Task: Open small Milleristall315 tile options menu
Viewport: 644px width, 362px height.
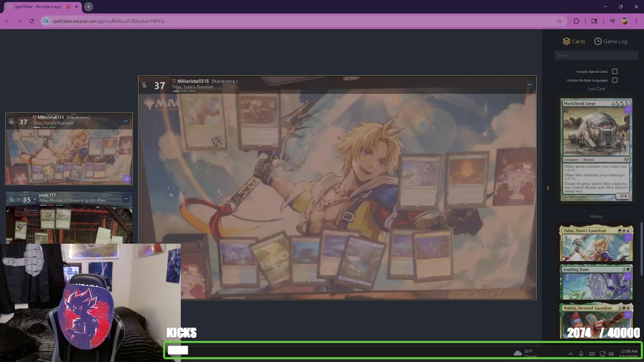Action: coord(126,121)
